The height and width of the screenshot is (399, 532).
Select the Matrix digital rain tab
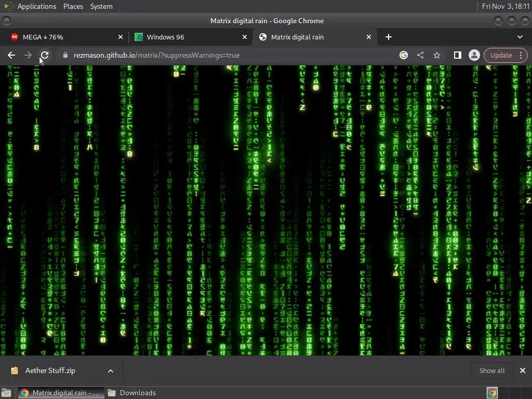click(314, 37)
